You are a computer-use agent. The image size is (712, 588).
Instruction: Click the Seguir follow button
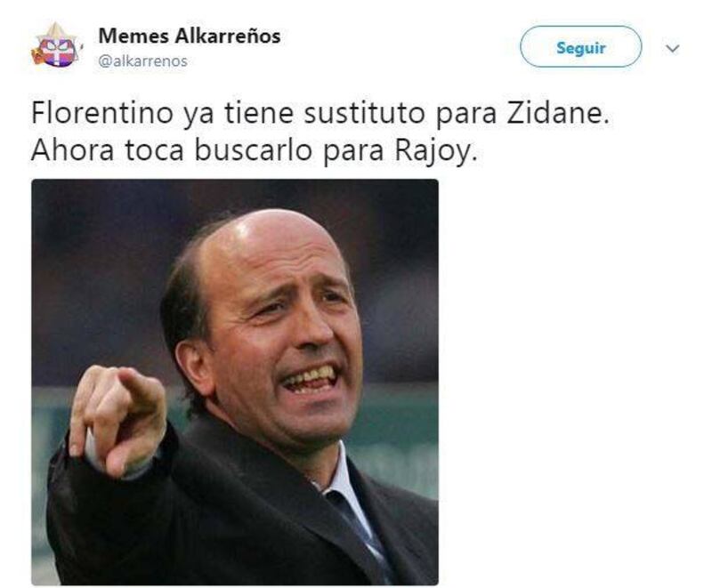click(581, 47)
